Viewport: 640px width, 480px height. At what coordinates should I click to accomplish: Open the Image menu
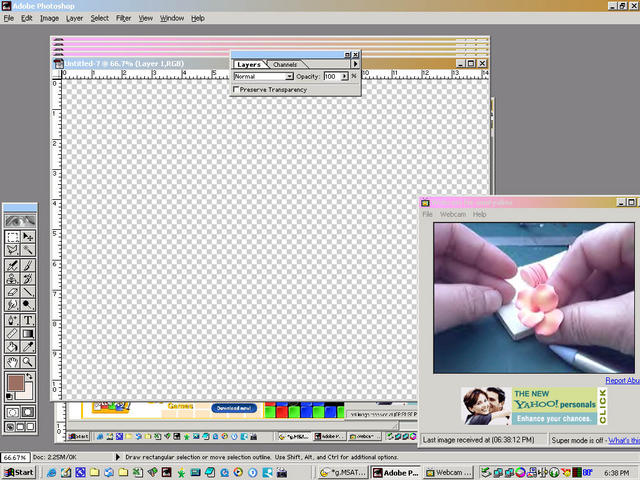pos(49,18)
